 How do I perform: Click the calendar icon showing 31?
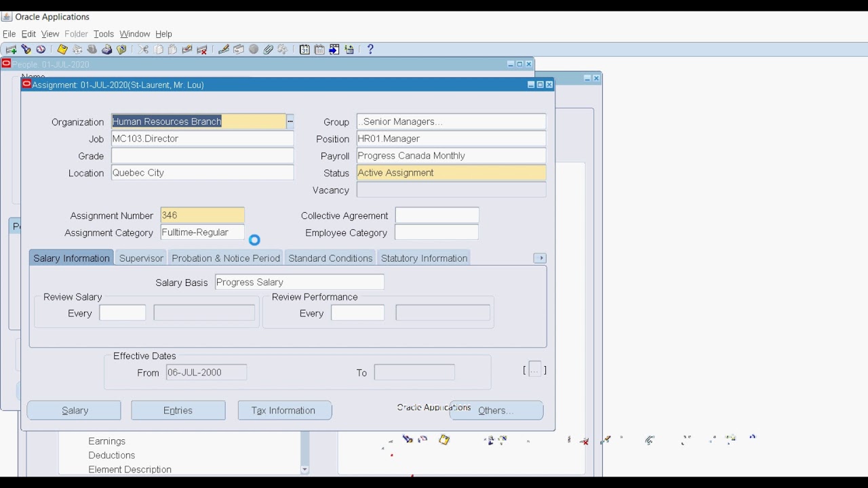(304, 49)
